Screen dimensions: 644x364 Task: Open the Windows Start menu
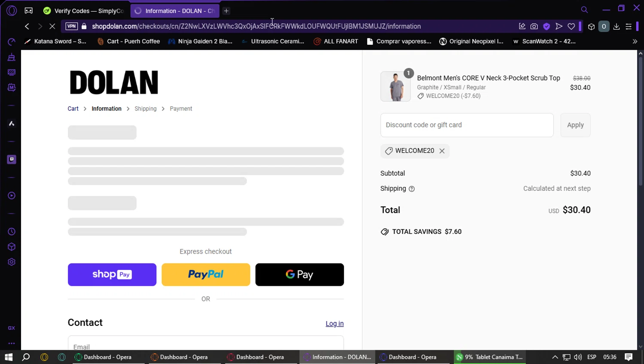(x=9, y=357)
